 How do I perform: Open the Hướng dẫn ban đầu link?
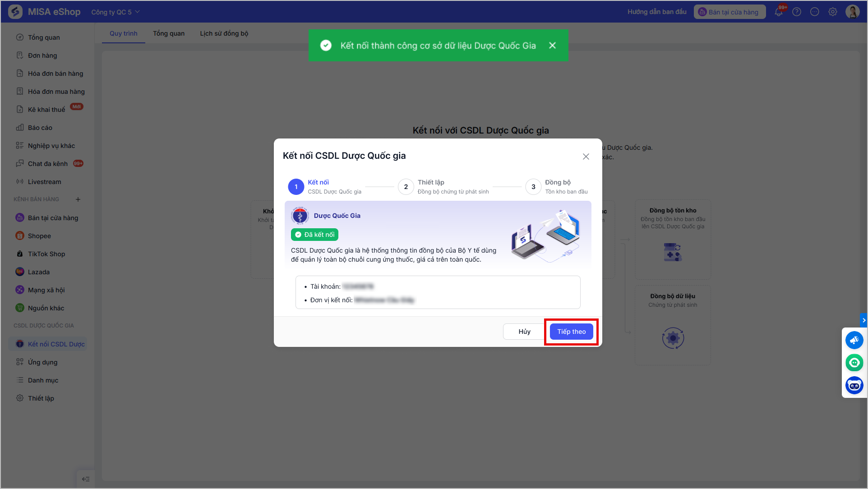[x=657, y=12]
